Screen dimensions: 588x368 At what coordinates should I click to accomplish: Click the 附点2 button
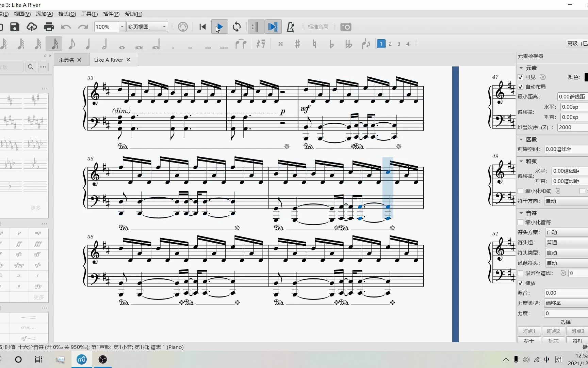pos(553,331)
